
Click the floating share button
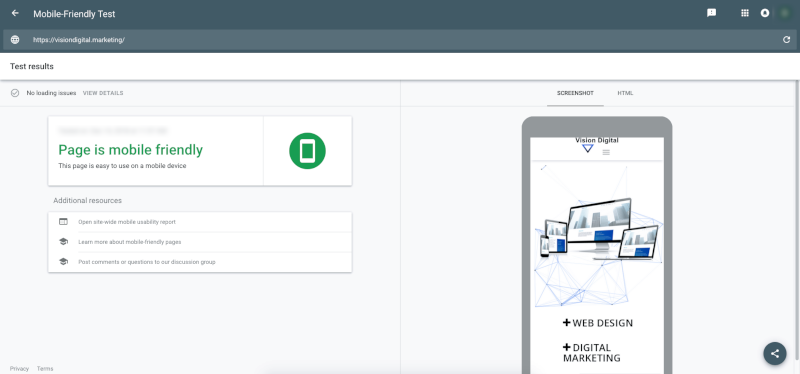click(x=774, y=353)
